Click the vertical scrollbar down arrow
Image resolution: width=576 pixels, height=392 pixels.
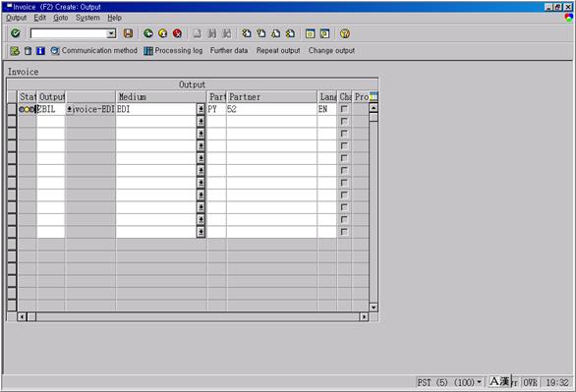click(x=374, y=308)
